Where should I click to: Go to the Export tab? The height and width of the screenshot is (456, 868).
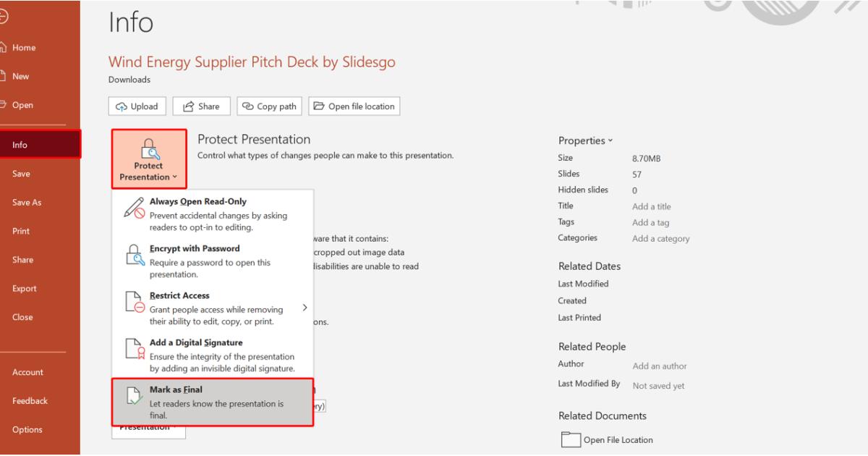point(25,289)
